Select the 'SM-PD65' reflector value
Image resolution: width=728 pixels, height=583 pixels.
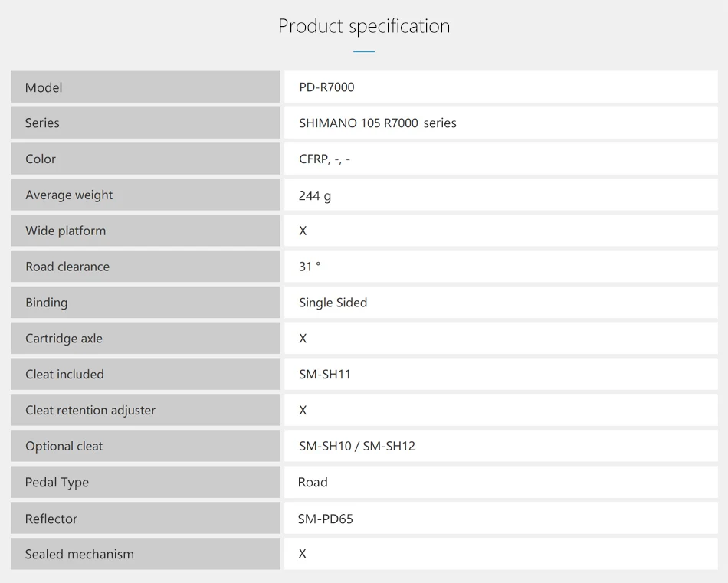click(x=325, y=519)
